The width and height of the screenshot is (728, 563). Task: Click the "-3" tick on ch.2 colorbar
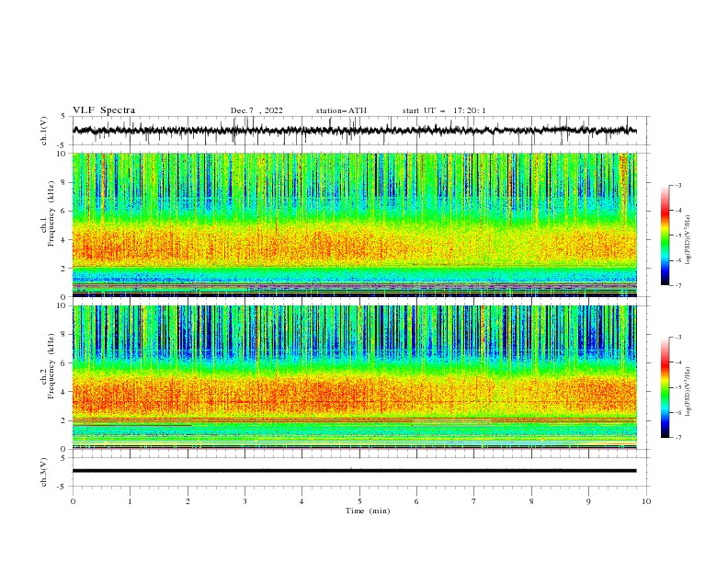point(677,338)
